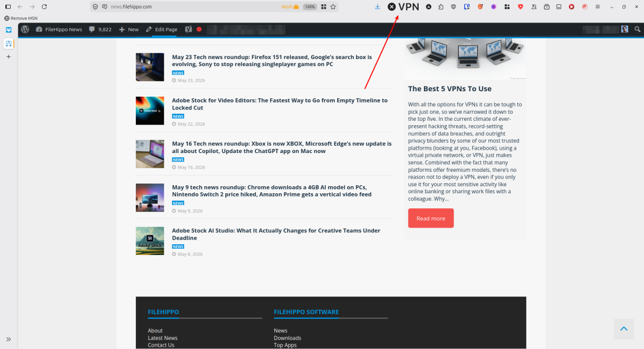Open the red play-button extension icon
Viewport: 644px width, 349px height.
coord(572,6)
